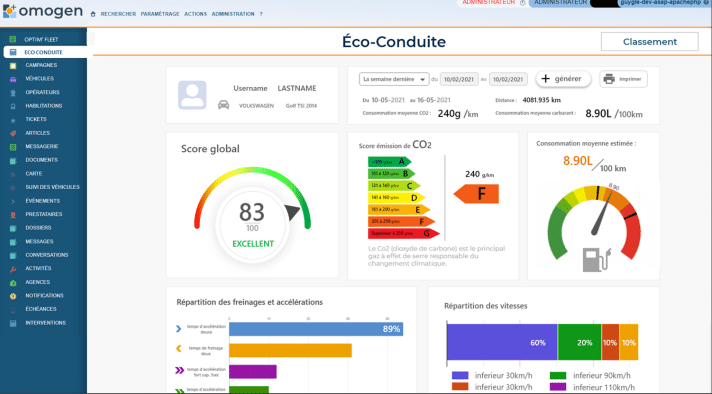
Task: Open the 'La semaine dernière' period dropdown
Action: (394, 79)
